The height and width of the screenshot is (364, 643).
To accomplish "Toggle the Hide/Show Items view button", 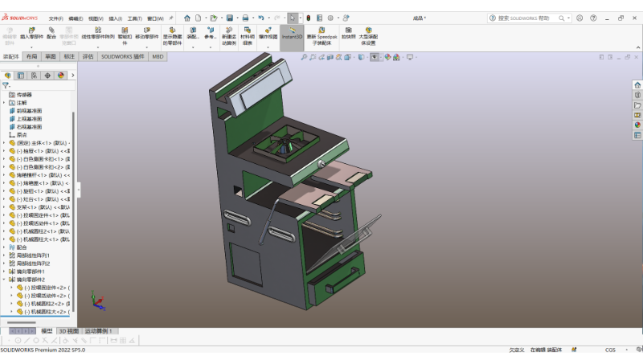I will pos(374,57).
